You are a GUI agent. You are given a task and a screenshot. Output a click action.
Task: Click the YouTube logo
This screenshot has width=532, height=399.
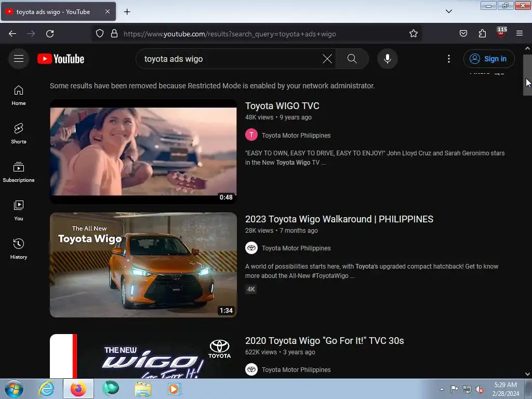[x=61, y=59]
